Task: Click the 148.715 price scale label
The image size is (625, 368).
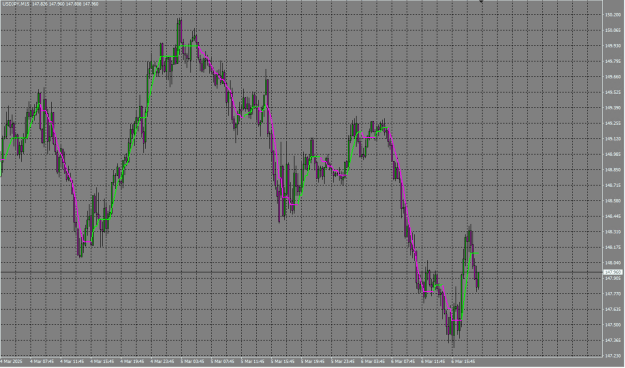Action: tap(613, 185)
